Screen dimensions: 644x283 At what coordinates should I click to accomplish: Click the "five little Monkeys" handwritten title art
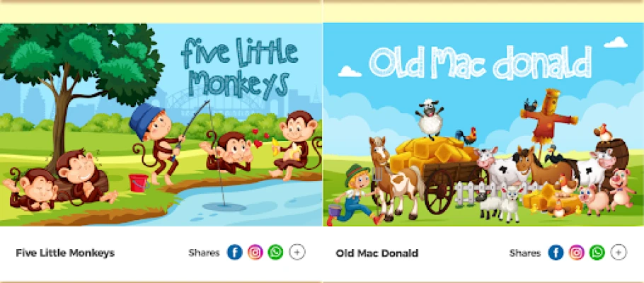pos(239,68)
